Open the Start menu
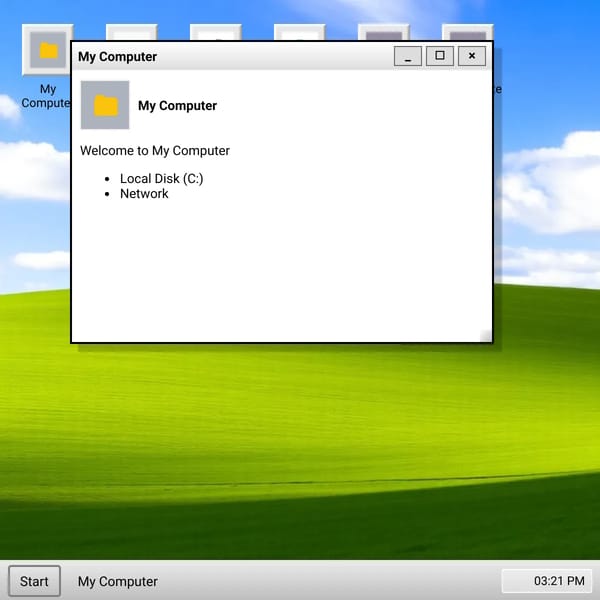This screenshot has height=600, width=600. (x=34, y=581)
